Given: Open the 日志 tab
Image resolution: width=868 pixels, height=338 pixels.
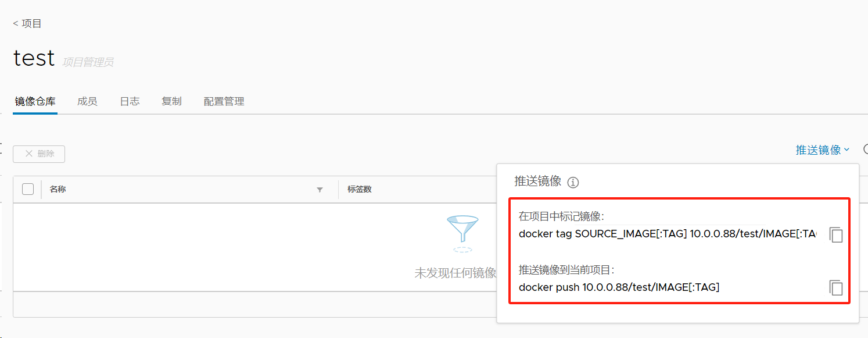Looking at the screenshot, I should pos(130,101).
